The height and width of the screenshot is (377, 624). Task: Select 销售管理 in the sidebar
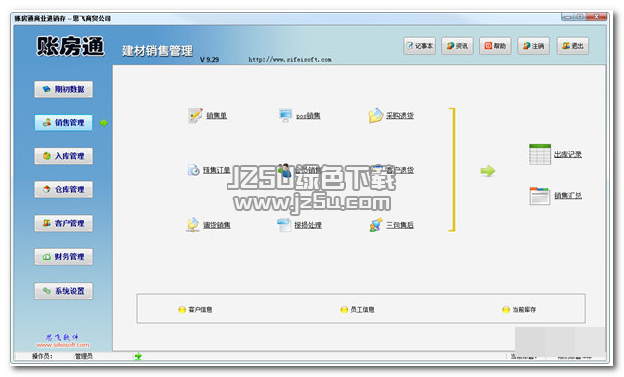[64, 123]
